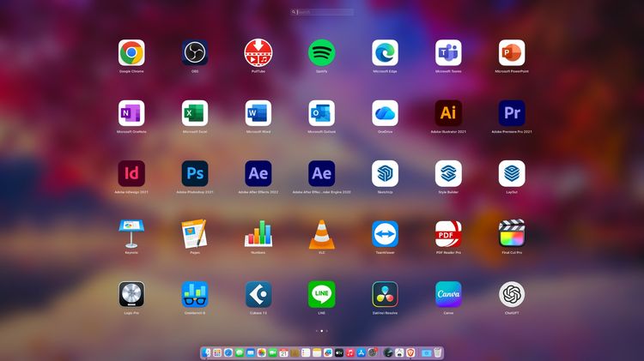
Task: Launch Logic Pro
Action: tap(131, 294)
